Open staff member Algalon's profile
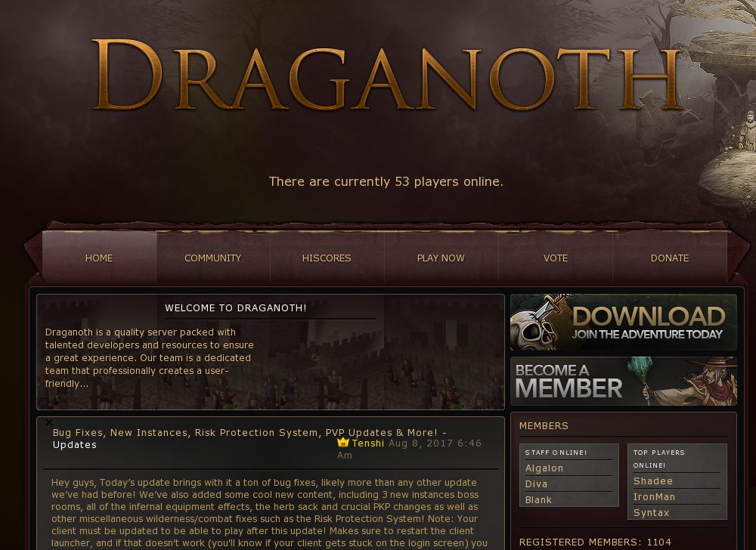This screenshot has width=756, height=550. [544, 468]
